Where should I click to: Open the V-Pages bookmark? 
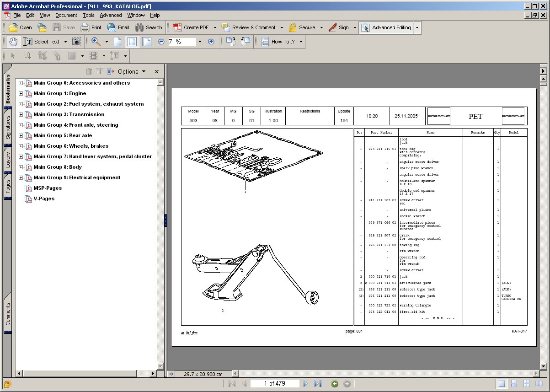(x=44, y=199)
